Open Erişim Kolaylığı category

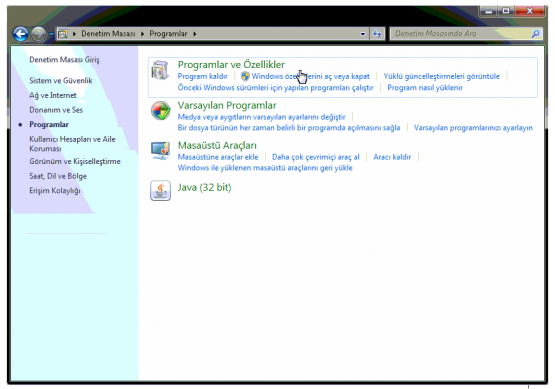click(x=55, y=191)
